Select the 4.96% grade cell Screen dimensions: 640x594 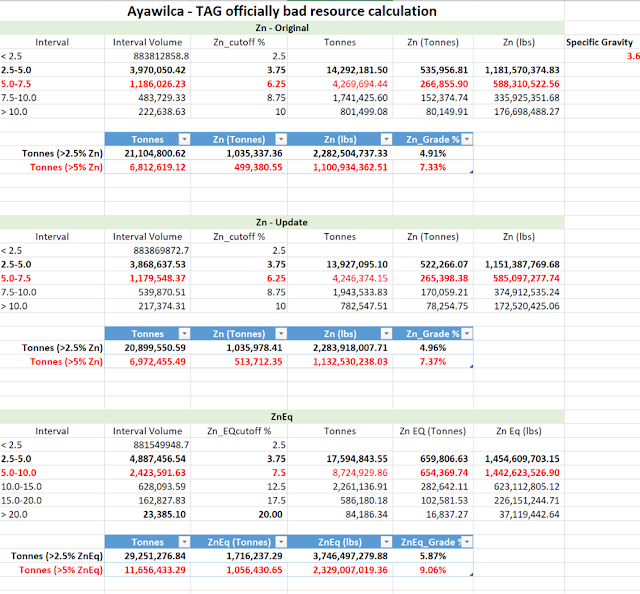[x=433, y=348]
